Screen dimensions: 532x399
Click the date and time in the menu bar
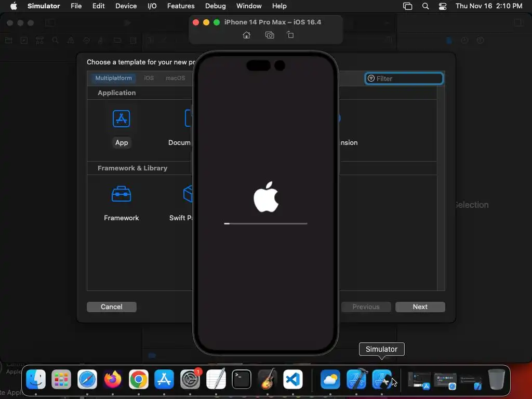click(489, 6)
